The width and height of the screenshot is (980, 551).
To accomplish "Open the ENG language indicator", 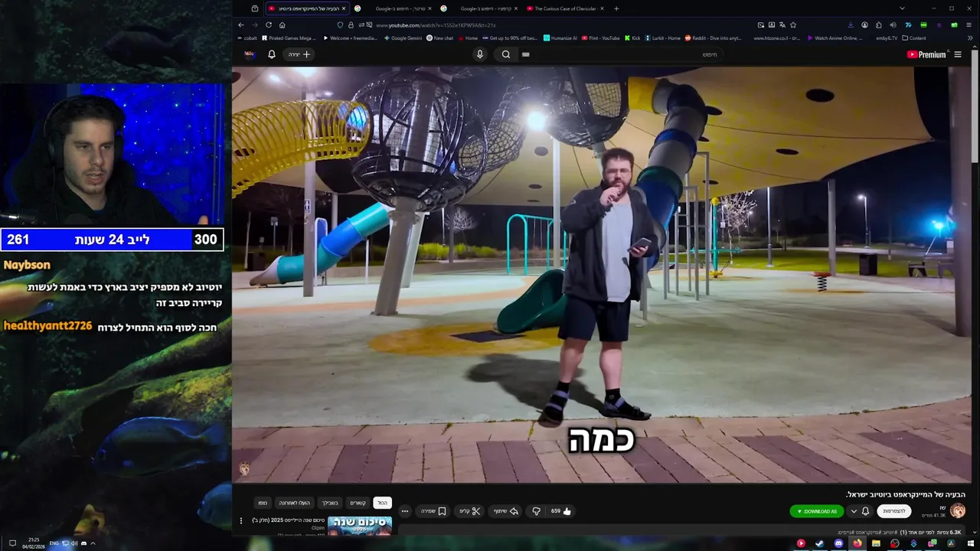I will pyautogui.click(x=54, y=543).
